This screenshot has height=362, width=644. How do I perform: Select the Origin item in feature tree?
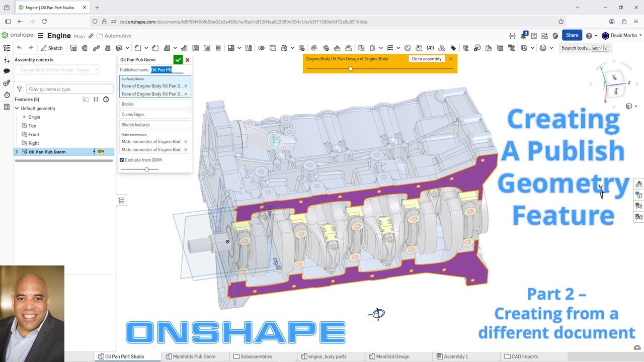[x=34, y=117]
